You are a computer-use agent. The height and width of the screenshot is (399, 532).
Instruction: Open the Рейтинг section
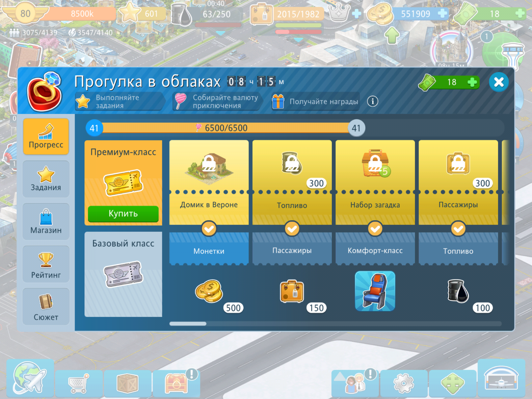[x=46, y=264]
